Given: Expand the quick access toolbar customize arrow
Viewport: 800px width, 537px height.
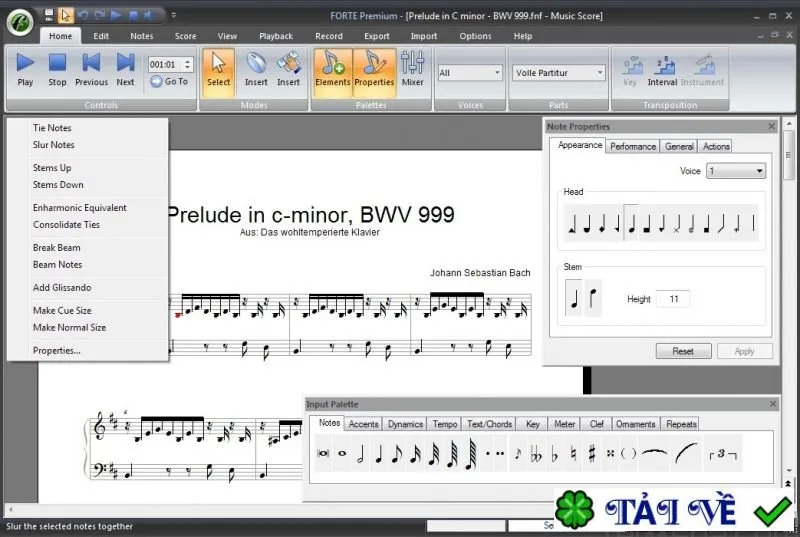Looking at the screenshot, I should click(173, 15).
